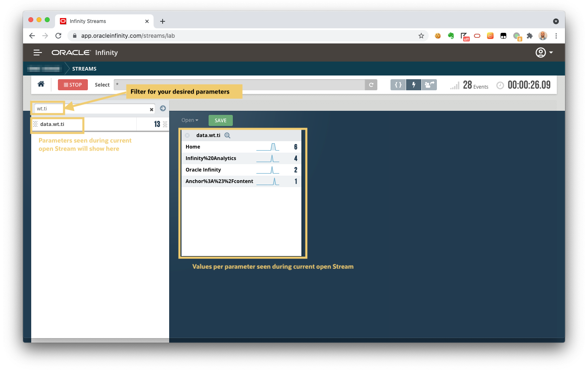Go back in the browser
The height and width of the screenshot is (373, 588).
[x=32, y=36]
